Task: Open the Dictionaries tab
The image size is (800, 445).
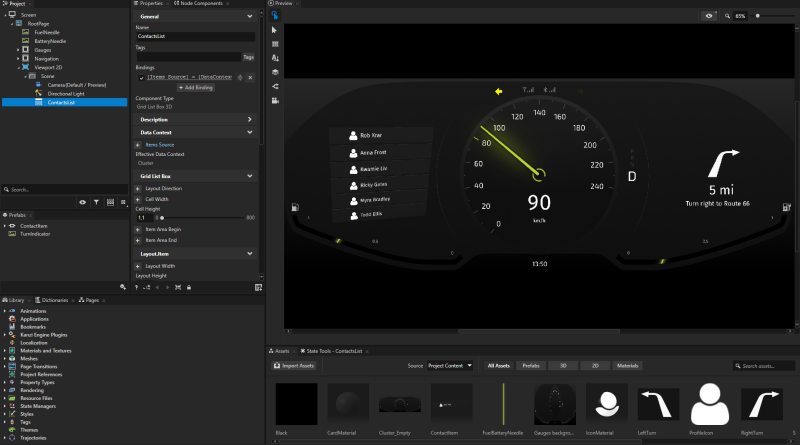Action: coord(56,300)
